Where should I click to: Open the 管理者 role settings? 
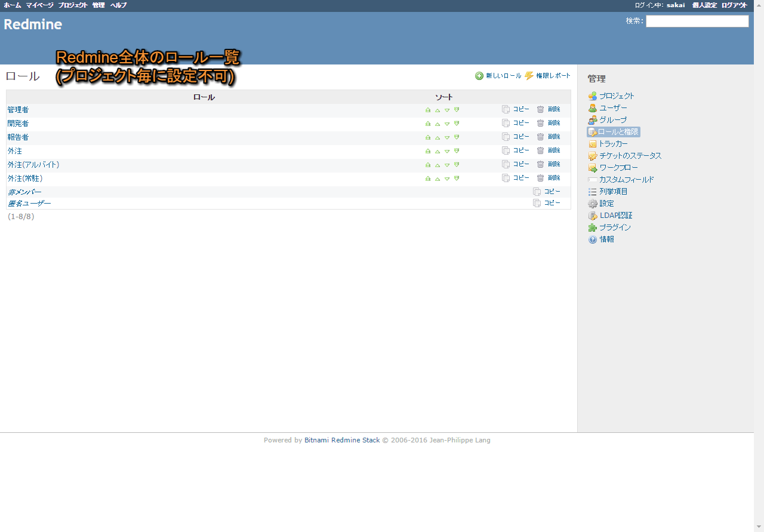pos(18,110)
